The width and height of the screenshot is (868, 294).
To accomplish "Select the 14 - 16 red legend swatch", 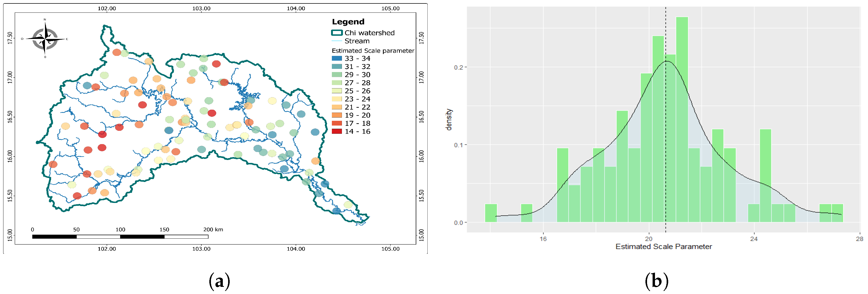I will (x=337, y=131).
